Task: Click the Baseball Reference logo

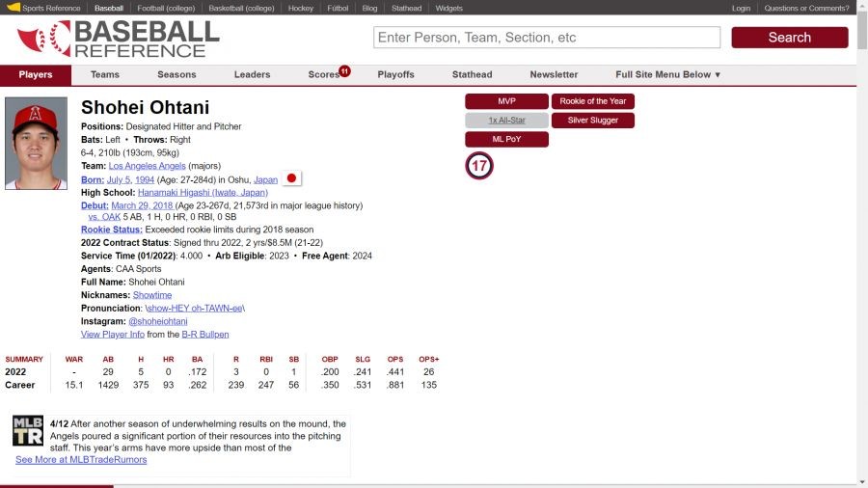Action: coord(118,39)
